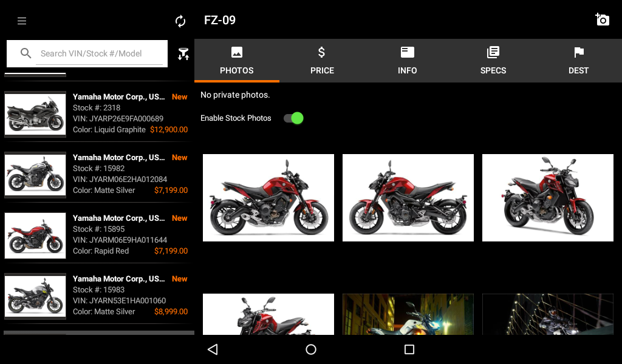
Task: Tap the refresh sync icon
Action: (x=180, y=21)
